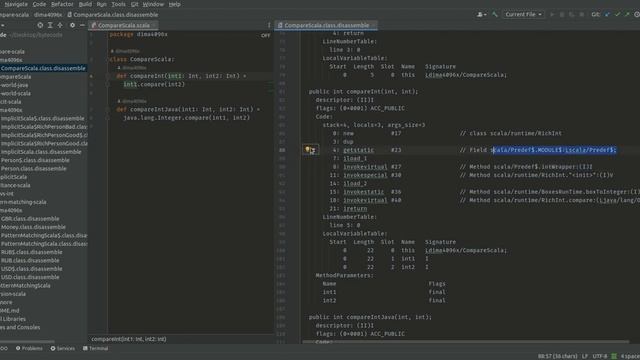Open the Run menu

click(x=102, y=4)
